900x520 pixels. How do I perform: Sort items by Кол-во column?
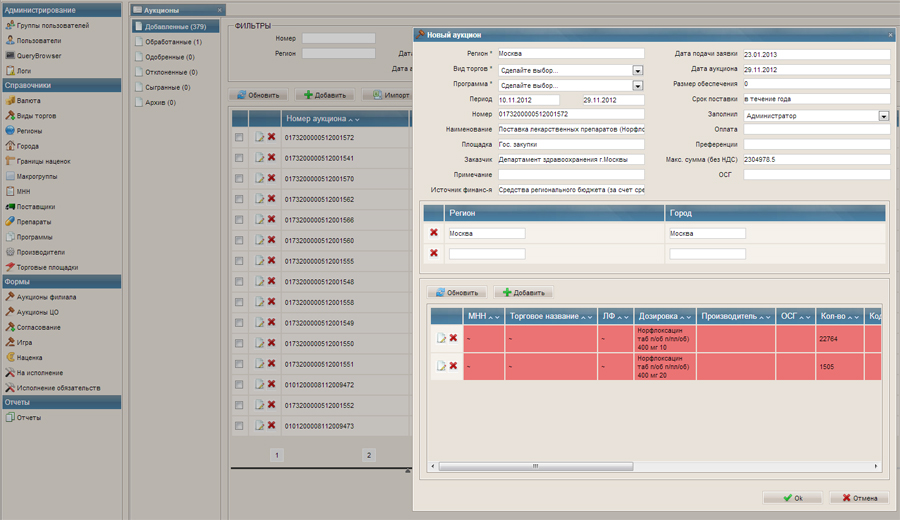(x=840, y=316)
